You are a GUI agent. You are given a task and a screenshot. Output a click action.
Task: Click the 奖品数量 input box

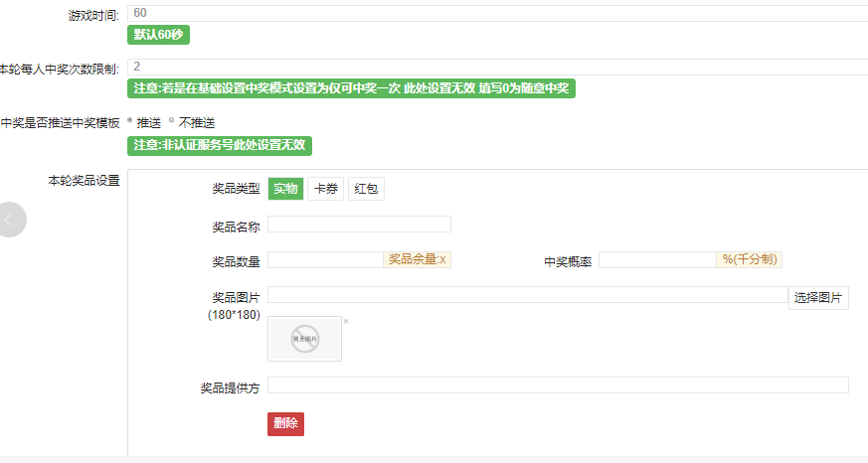325,260
